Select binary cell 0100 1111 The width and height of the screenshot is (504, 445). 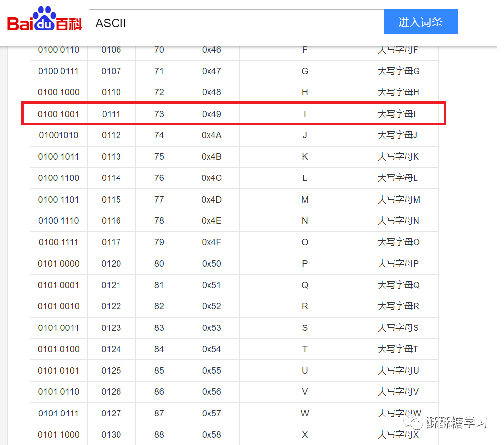tap(59, 242)
